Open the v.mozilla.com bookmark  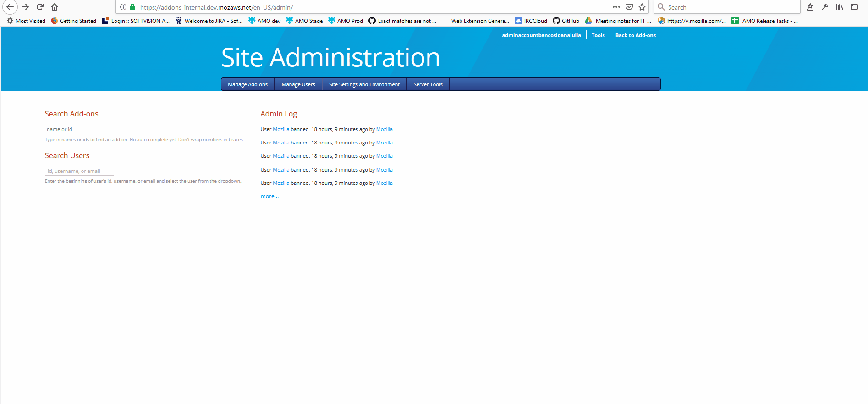tap(692, 21)
